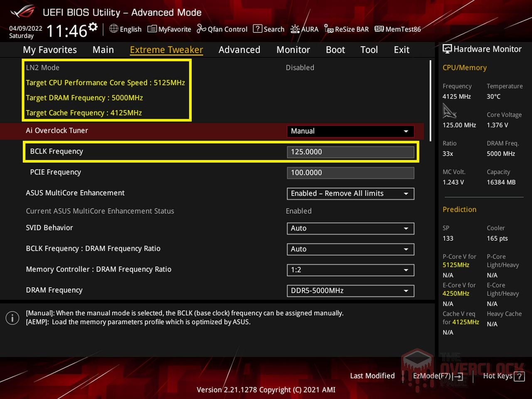Click Last Modified to view changes
The width and height of the screenshot is (532, 399).
click(372, 376)
